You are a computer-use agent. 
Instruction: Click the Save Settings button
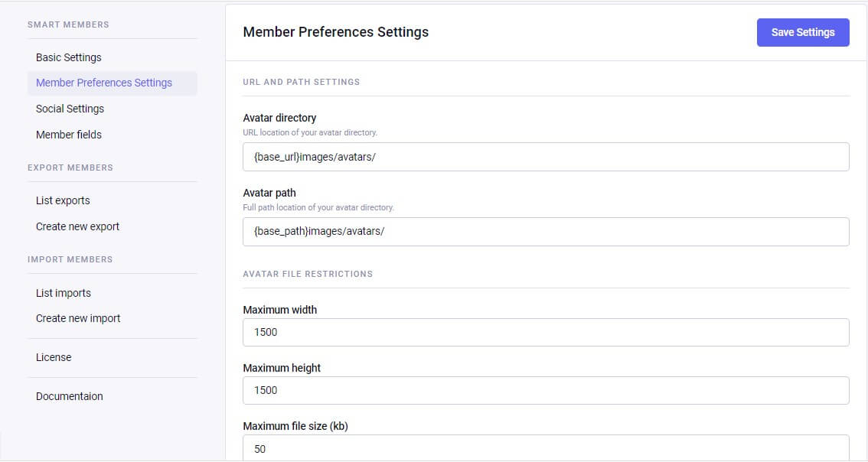tap(802, 32)
